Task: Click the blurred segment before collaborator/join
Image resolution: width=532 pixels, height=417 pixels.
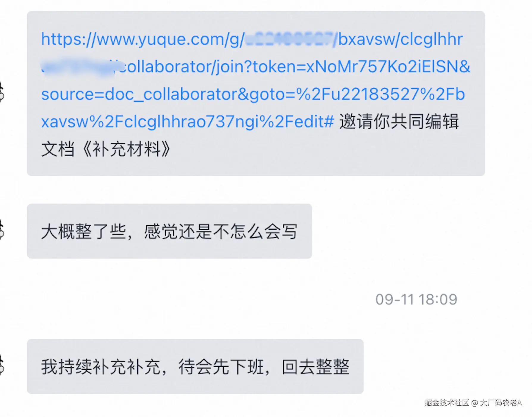Action: point(79,67)
